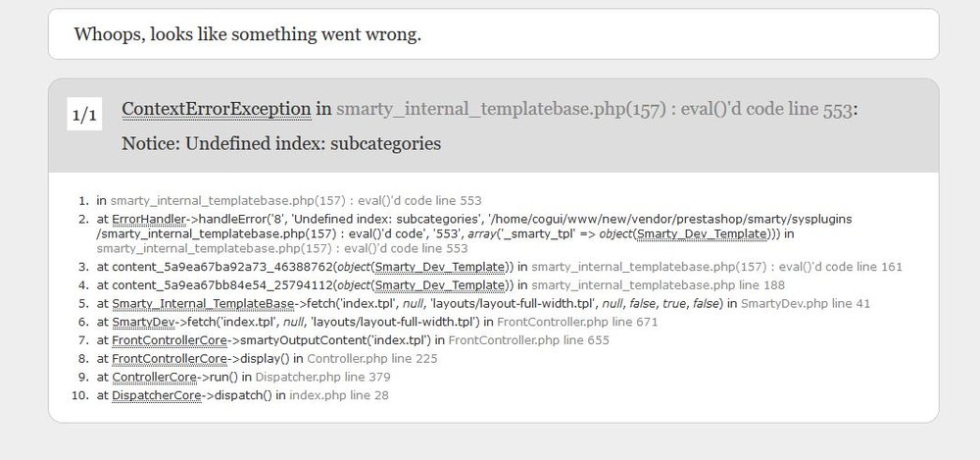Open file link ending "code line 161"

coord(716,267)
